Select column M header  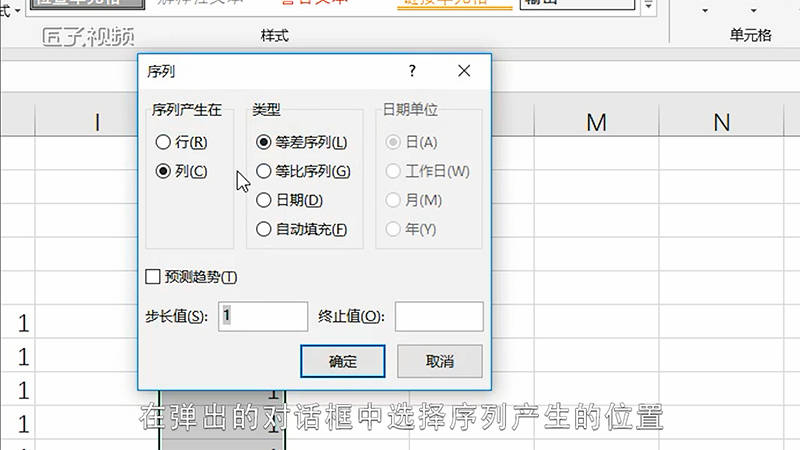(597, 122)
